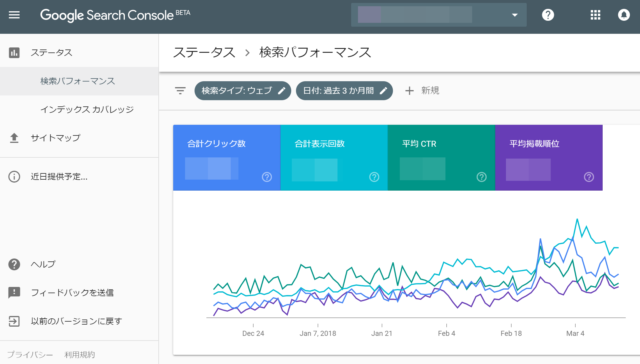Click the plus icon for new filter

(x=409, y=91)
